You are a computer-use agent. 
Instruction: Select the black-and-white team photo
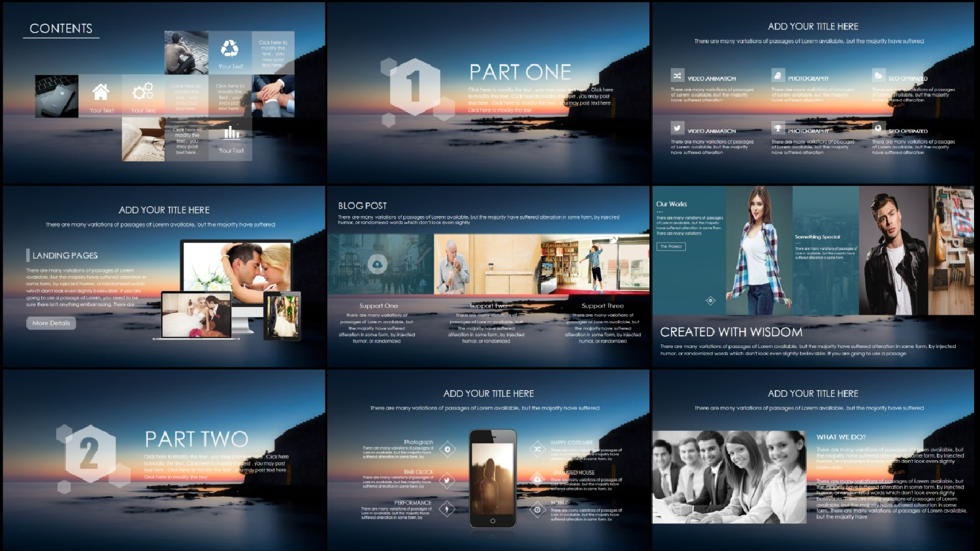click(x=729, y=477)
